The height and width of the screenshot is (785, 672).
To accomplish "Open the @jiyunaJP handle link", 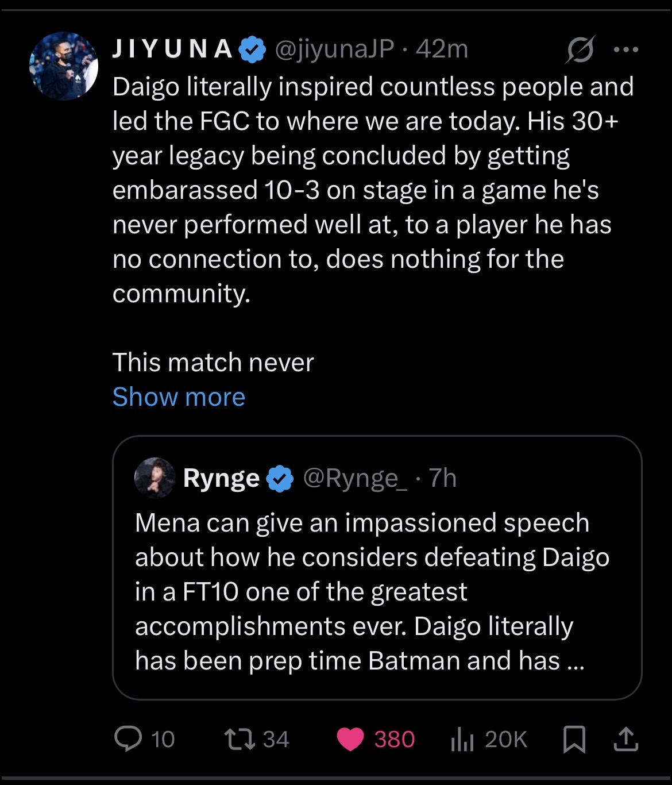I will pyautogui.click(x=334, y=49).
